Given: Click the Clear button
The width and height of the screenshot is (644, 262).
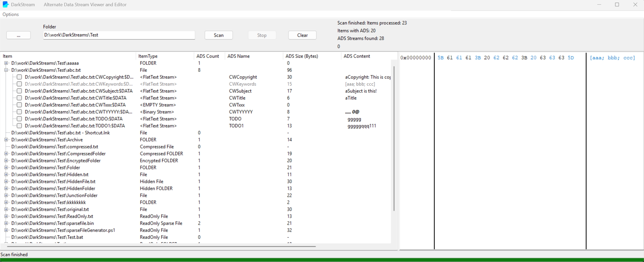Looking at the screenshot, I should click(x=302, y=35).
